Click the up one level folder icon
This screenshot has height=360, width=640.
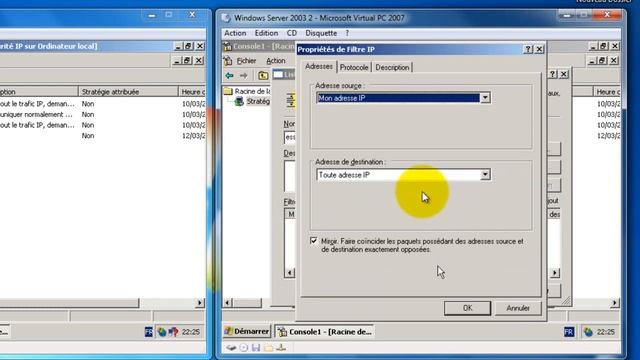263,76
